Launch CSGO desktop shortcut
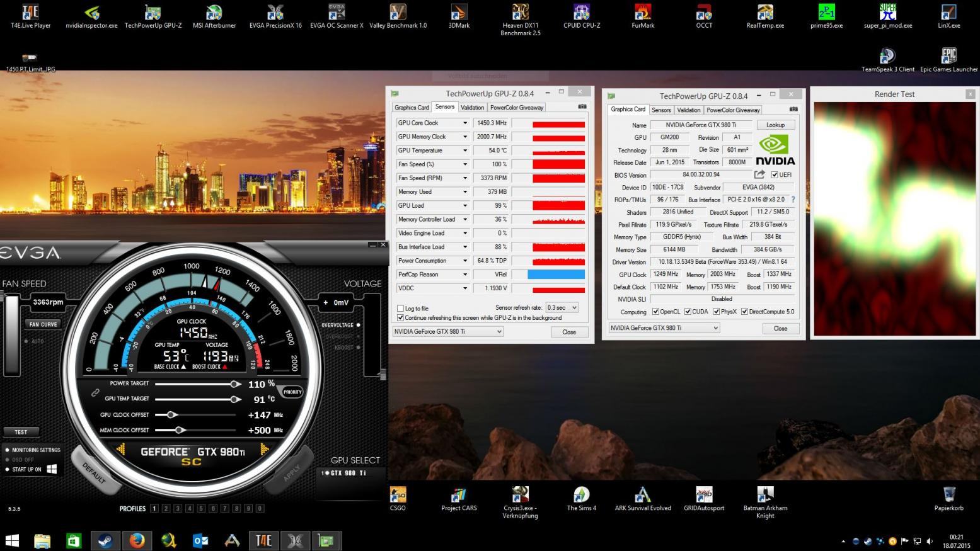 (398, 499)
